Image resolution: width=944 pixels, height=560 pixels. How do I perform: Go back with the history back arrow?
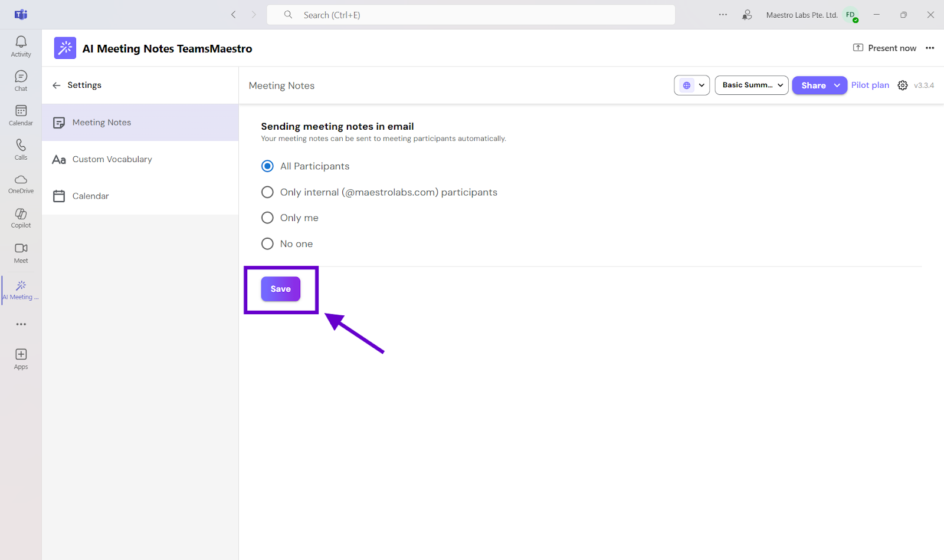[234, 15]
